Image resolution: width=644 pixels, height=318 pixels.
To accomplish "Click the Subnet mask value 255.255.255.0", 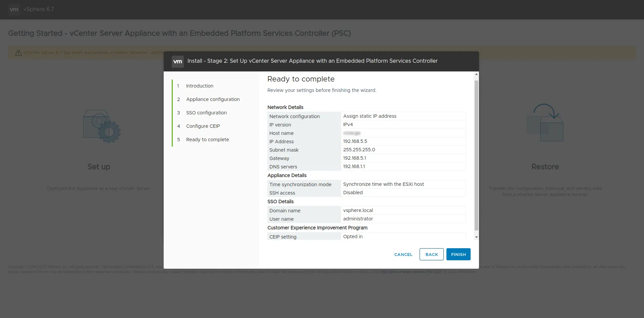I will coord(359,150).
